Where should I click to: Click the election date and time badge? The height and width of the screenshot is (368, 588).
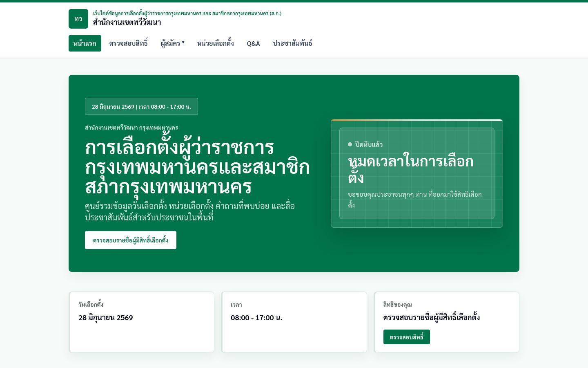click(x=141, y=106)
